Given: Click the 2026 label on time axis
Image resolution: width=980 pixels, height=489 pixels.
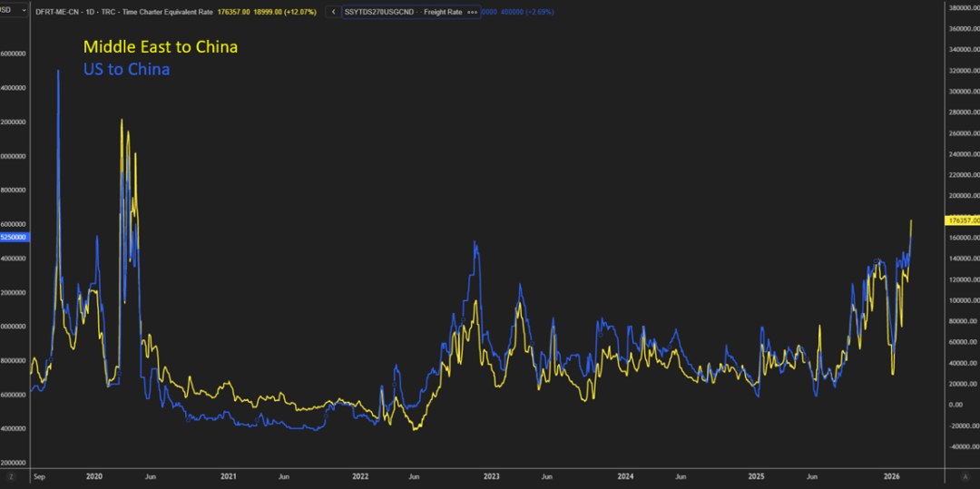Looking at the screenshot, I should 894,475.
